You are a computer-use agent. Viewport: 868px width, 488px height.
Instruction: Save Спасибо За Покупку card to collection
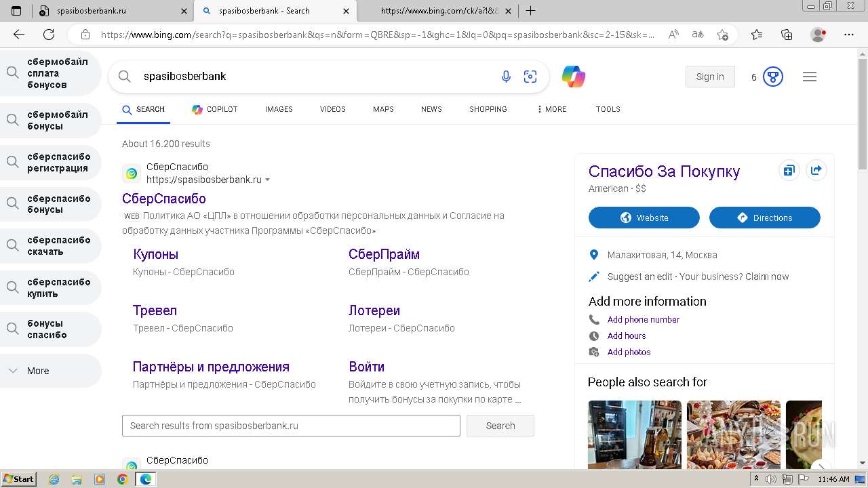tap(789, 171)
